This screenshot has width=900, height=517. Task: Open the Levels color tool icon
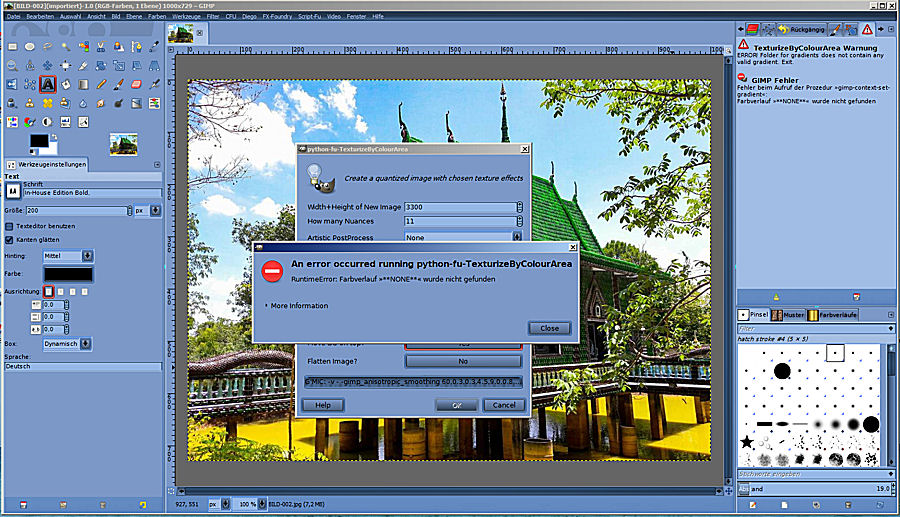(x=65, y=122)
